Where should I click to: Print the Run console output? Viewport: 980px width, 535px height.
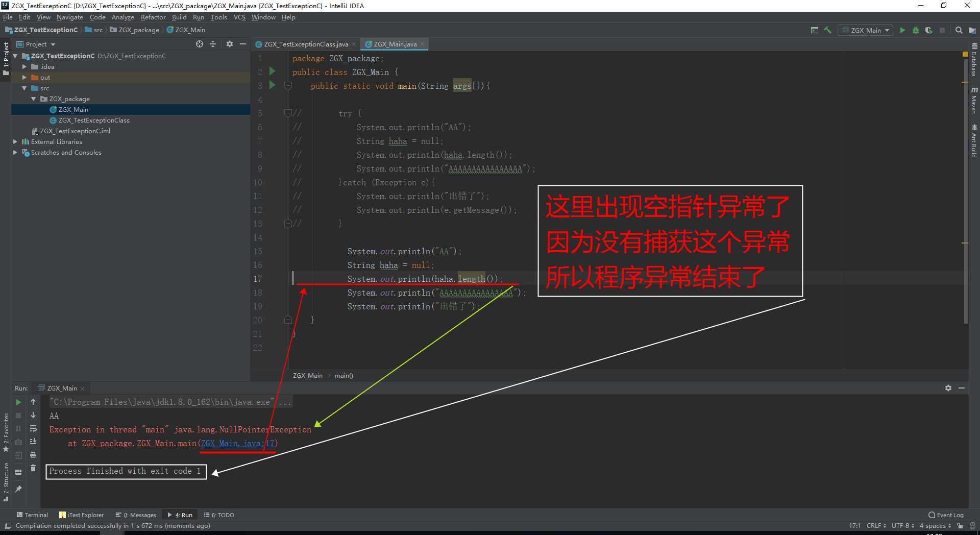tap(33, 455)
